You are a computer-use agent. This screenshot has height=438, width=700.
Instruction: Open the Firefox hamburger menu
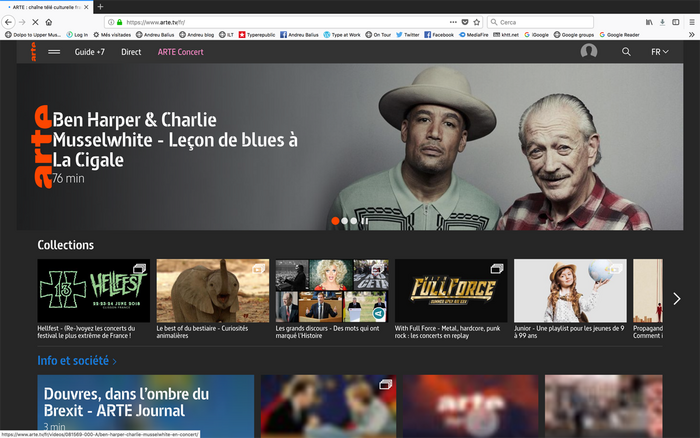692,22
